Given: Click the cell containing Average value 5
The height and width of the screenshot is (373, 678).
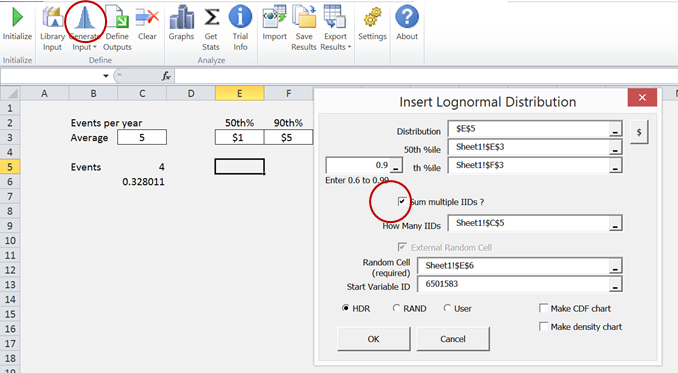Looking at the screenshot, I should 142,137.
